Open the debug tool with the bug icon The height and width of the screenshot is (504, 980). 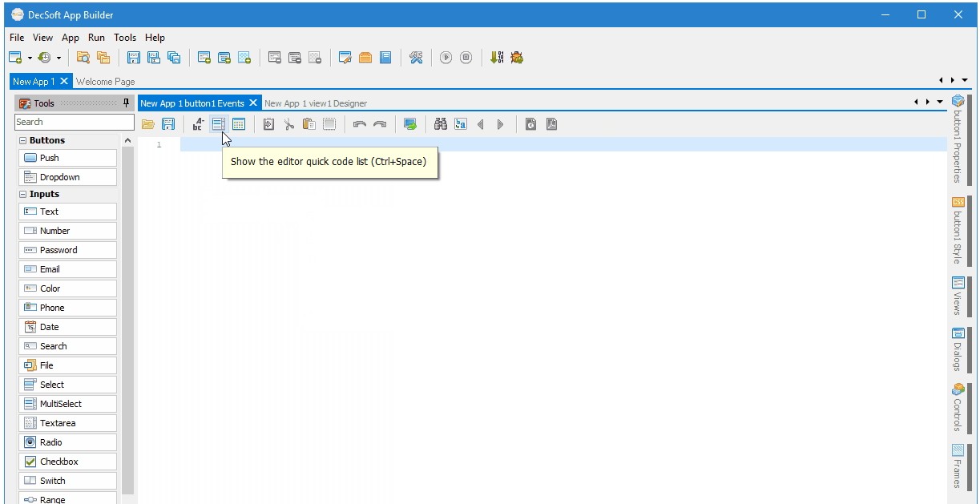tap(516, 57)
